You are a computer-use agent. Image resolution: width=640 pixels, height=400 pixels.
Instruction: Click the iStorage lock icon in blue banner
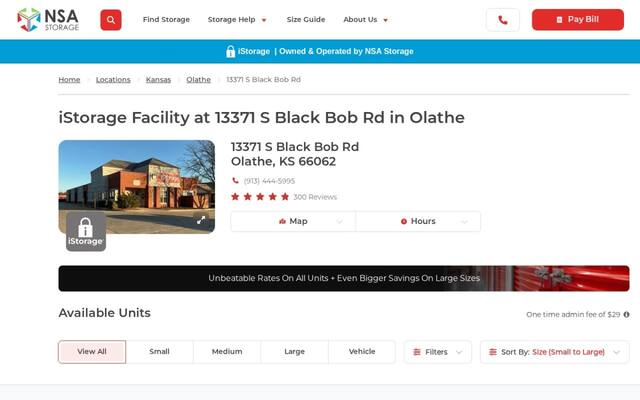pos(230,51)
